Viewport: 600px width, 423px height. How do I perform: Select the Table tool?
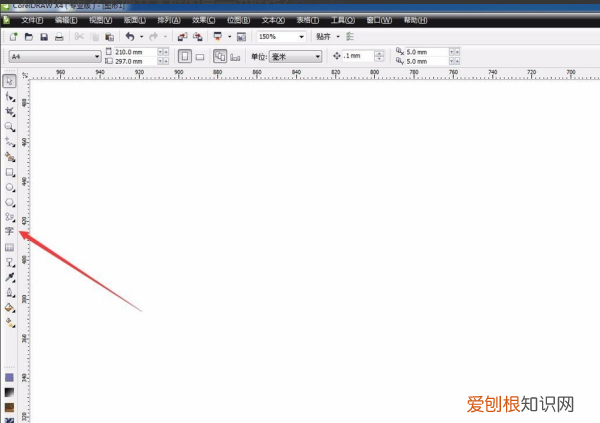pyautogui.click(x=9, y=246)
